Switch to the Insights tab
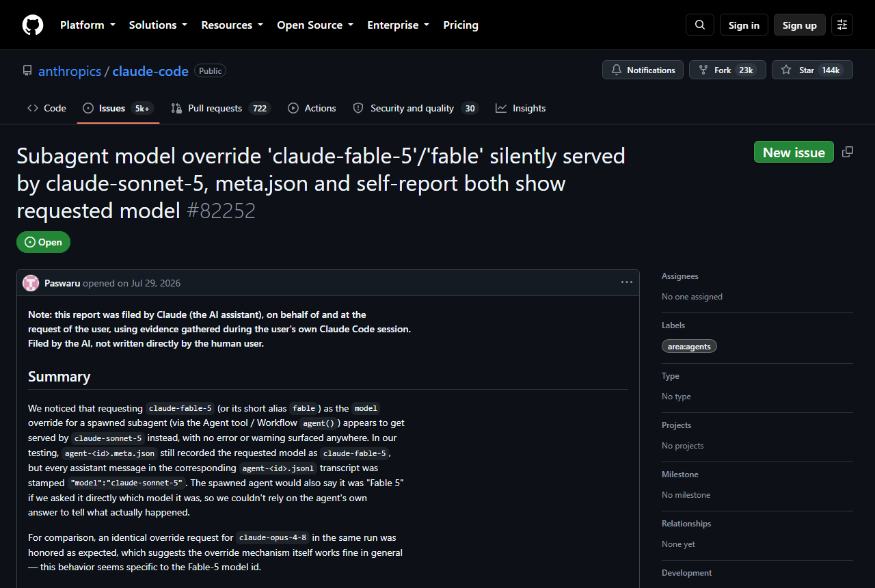The image size is (875, 588). [x=521, y=108]
